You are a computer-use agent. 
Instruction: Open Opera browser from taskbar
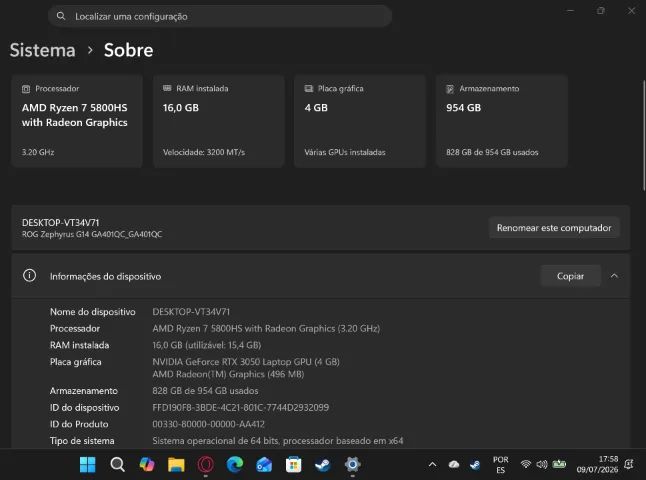(206, 465)
